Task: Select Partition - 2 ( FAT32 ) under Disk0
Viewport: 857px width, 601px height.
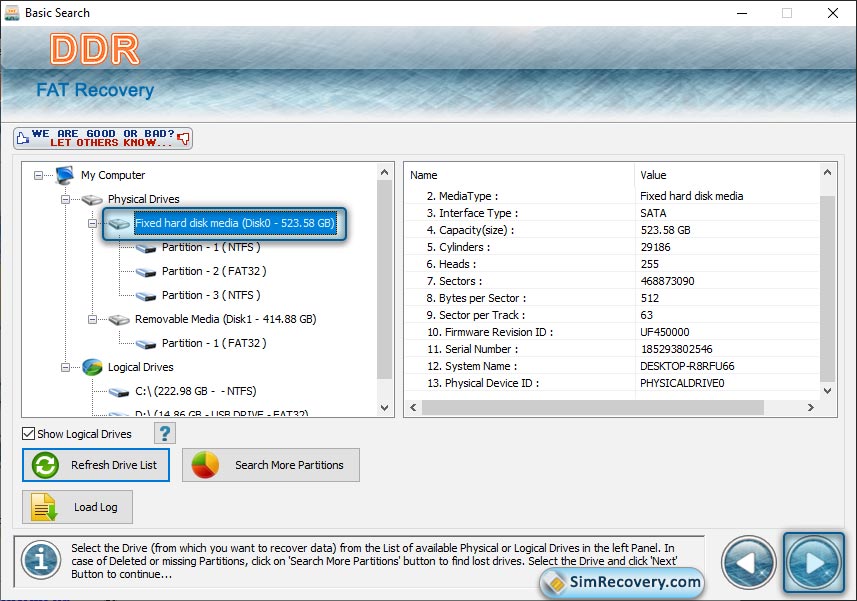Action: tap(214, 271)
